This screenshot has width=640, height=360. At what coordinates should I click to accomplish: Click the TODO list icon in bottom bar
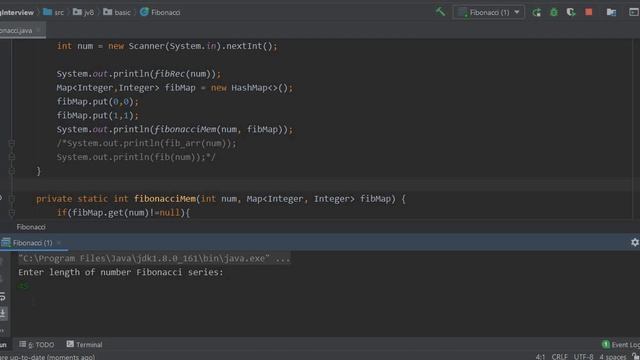pos(22,344)
